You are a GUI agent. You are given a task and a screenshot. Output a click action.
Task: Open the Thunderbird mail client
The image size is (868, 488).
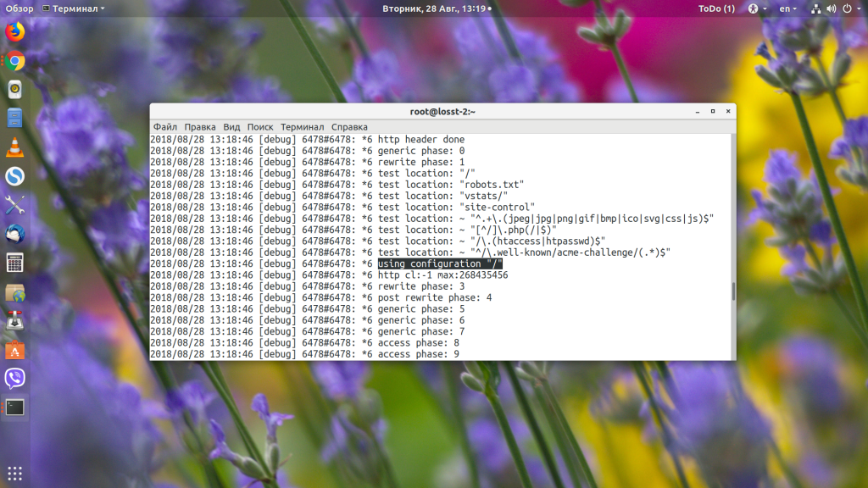[x=15, y=234]
